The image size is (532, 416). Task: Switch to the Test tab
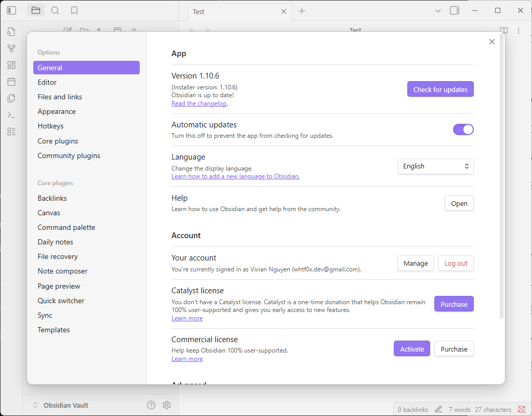(234, 11)
